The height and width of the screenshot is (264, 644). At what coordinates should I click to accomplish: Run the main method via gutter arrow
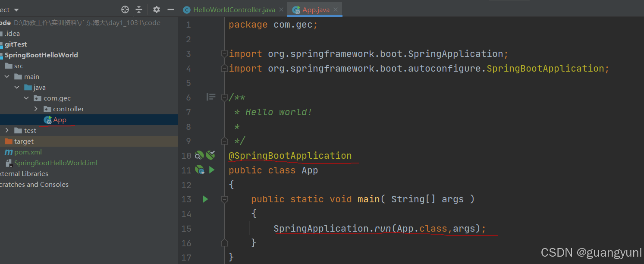[205, 199]
